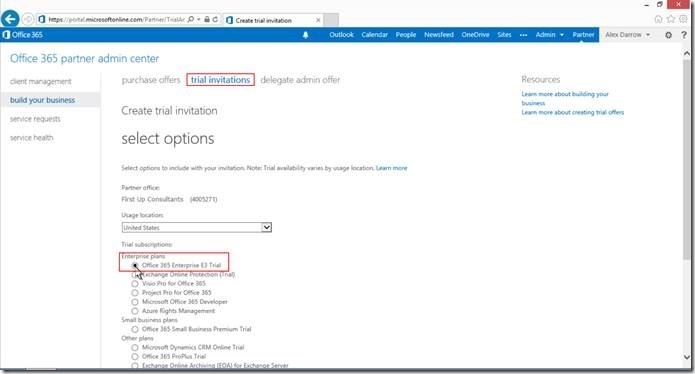Click Learn more about creating trial offers
The width and height of the screenshot is (695, 374).
click(x=573, y=113)
